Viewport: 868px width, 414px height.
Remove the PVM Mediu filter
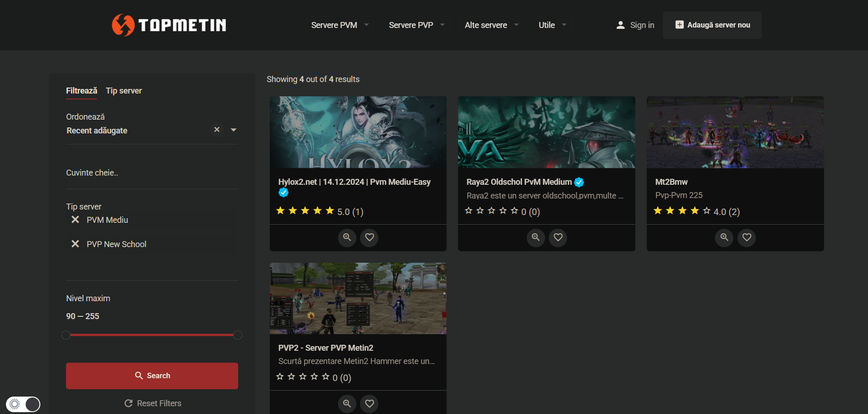(75, 220)
